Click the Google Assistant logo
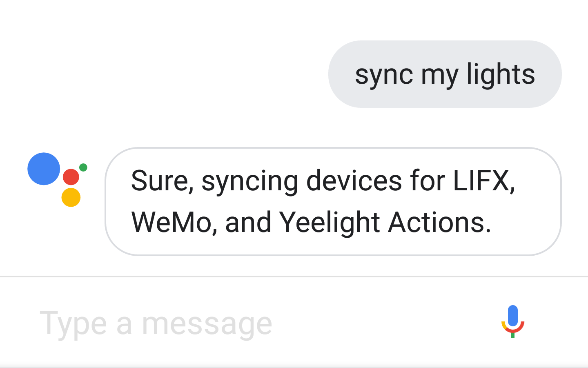The width and height of the screenshot is (588, 368). pos(58,180)
